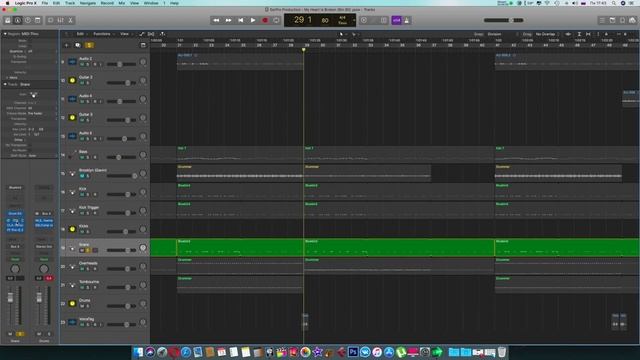Open the Mix menu

(x=122, y=3)
